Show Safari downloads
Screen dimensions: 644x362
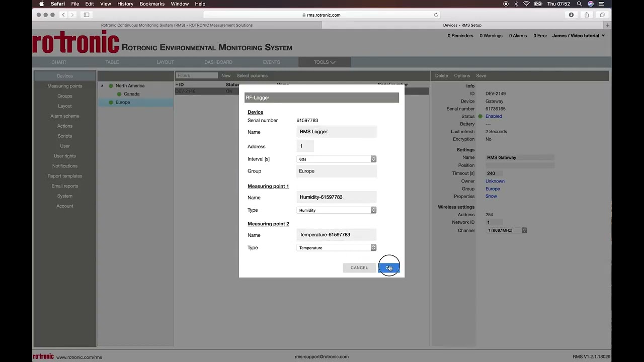click(571, 15)
